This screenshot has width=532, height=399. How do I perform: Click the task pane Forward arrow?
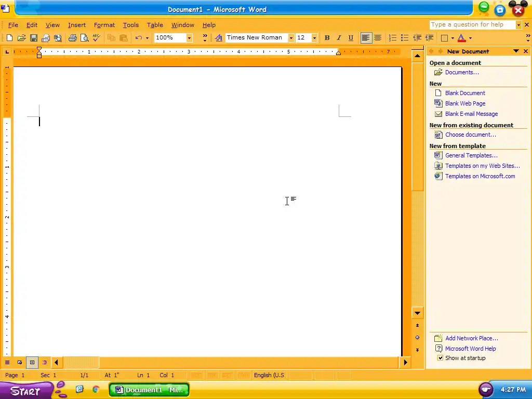441,51
